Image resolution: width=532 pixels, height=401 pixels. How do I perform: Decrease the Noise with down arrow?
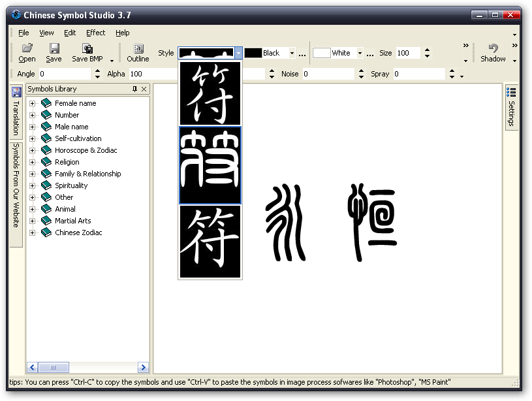(361, 76)
